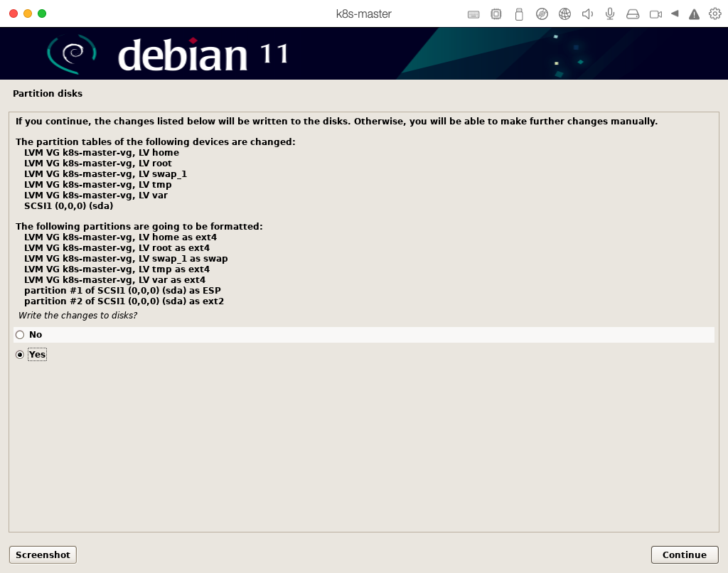This screenshot has width=728, height=573.
Task: Click the 'LV tmp as ext4' line
Action: [x=117, y=269]
